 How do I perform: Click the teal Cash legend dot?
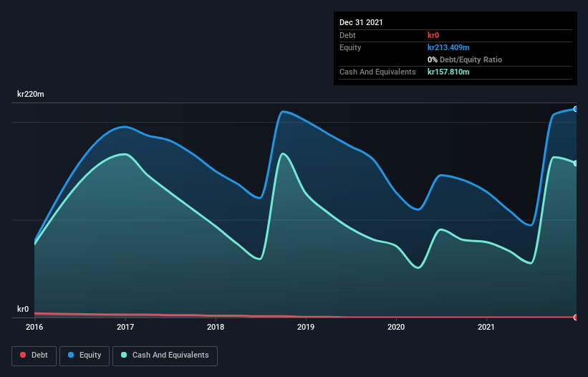(124, 355)
